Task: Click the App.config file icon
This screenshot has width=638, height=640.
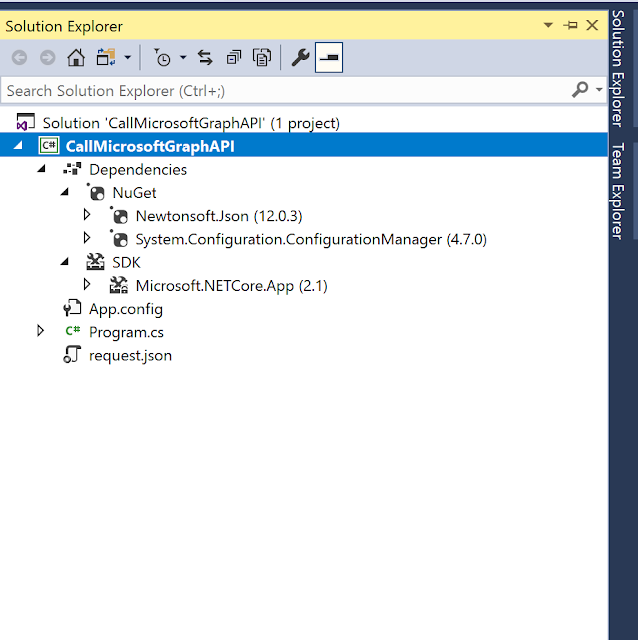Action: [72, 308]
